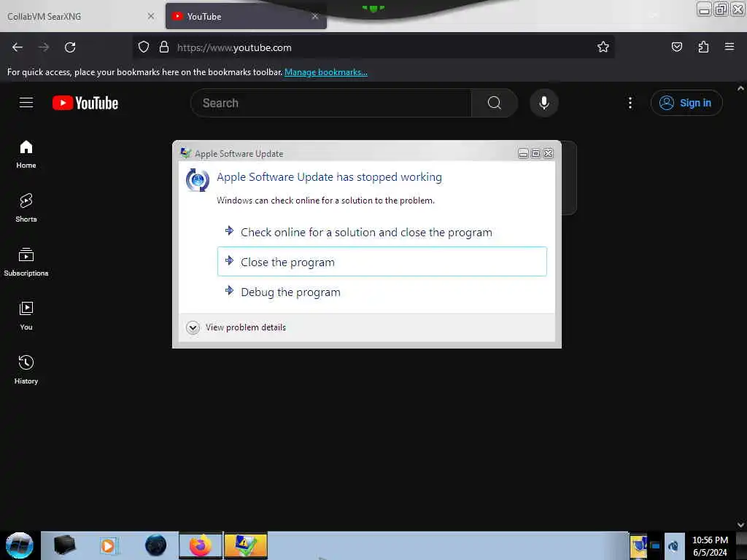This screenshot has width=747, height=560.
Task: Click the black folder taskbar icon
Action: [x=64, y=545]
